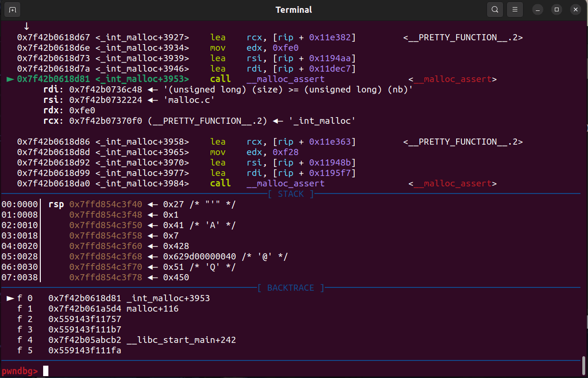Open the hamburger menu

[x=515, y=9]
